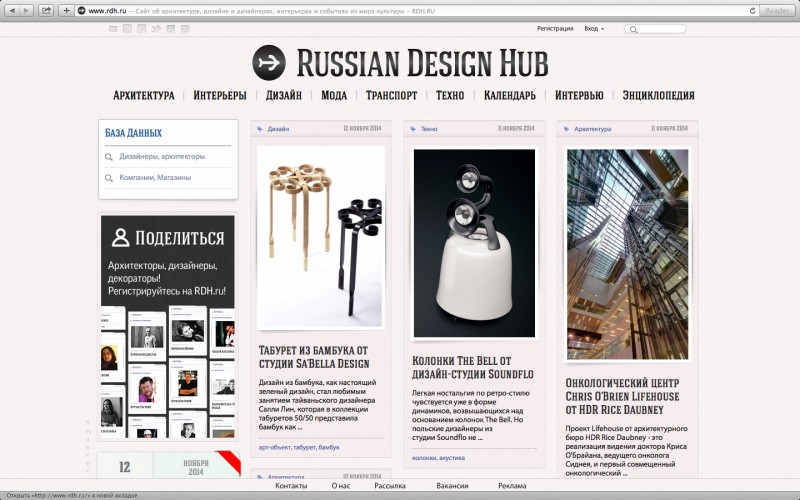The image size is (800, 500).
Task: Click the tag icon next to Дизайн
Action: coord(260,129)
